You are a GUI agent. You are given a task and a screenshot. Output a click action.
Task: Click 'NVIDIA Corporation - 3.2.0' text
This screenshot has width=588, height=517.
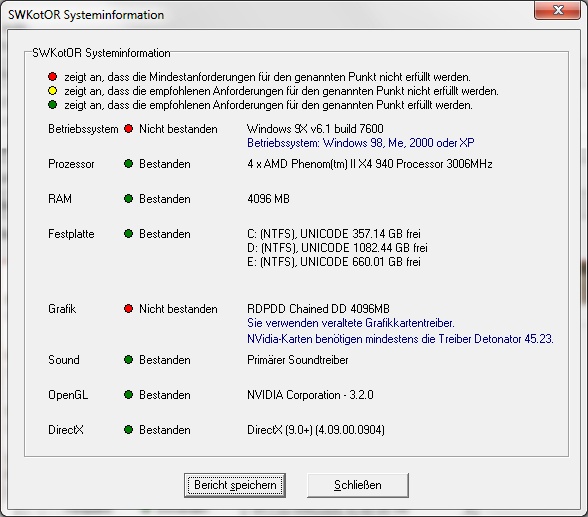310,395
